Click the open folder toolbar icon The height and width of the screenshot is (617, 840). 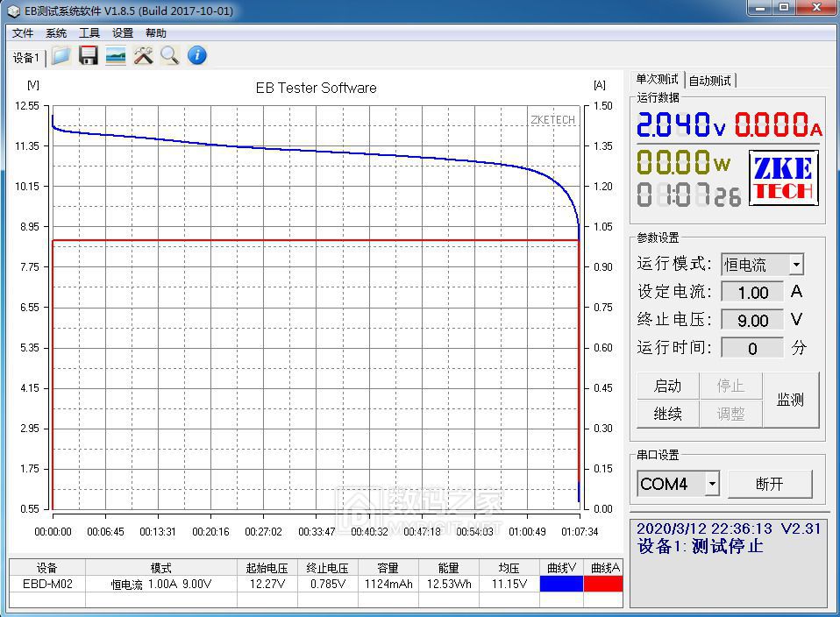(61, 56)
